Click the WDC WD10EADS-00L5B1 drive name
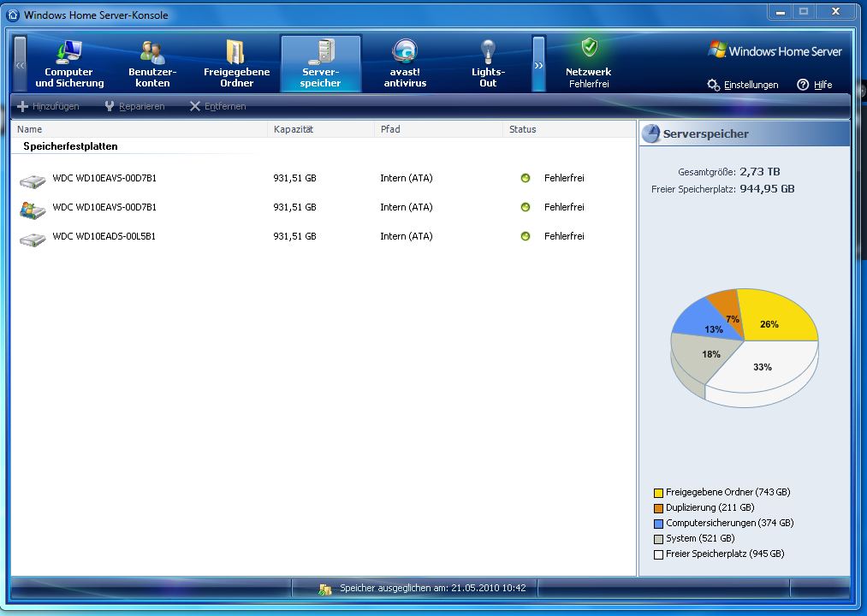The height and width of the screenshot is (616, 867). coord(104,236)
